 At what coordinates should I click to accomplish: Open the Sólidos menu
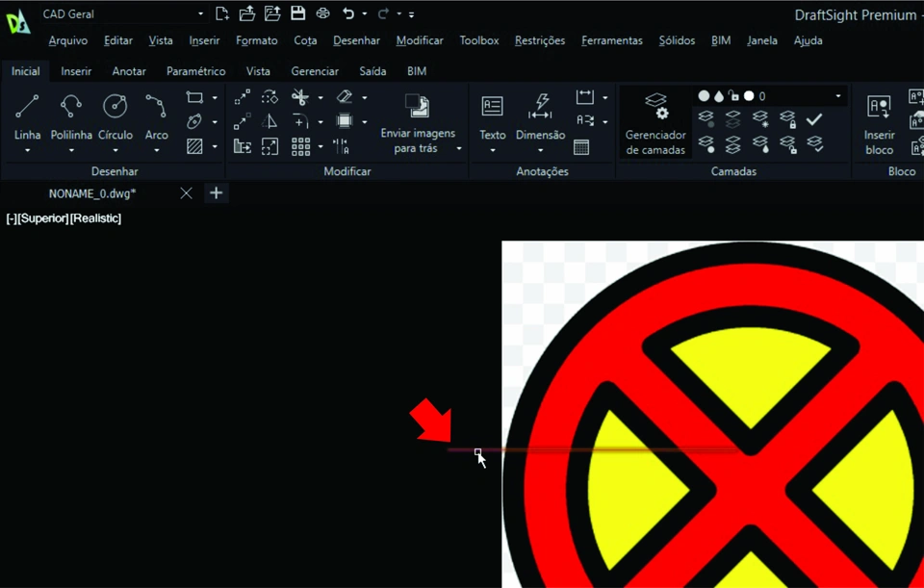[x=677, y=40]
